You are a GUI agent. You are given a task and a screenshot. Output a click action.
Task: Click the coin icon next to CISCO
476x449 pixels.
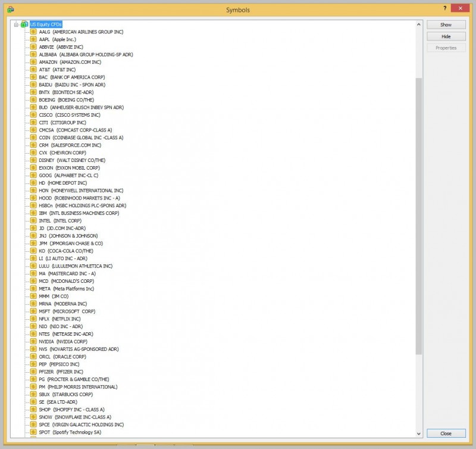(x=33, y=115)
